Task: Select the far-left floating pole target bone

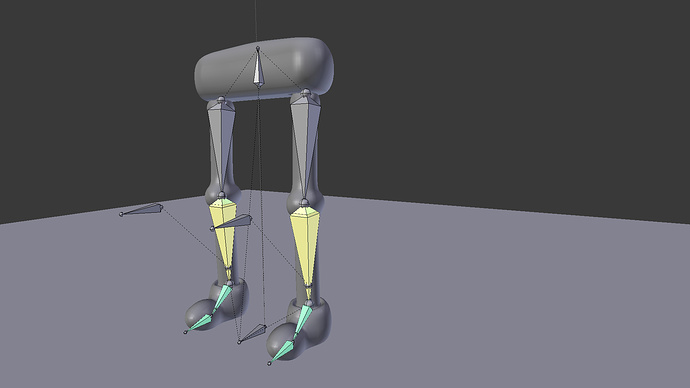Action: tap(142, 209)
